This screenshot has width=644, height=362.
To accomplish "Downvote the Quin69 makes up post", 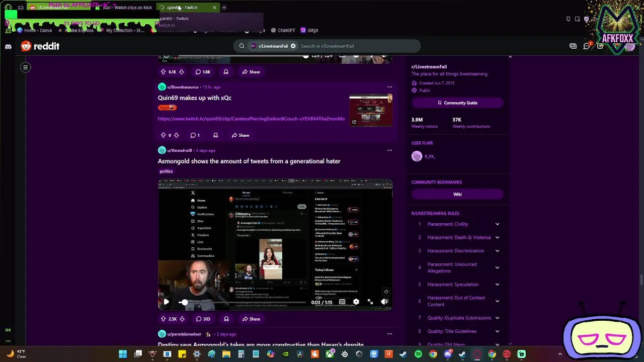I will coord(176,135).
